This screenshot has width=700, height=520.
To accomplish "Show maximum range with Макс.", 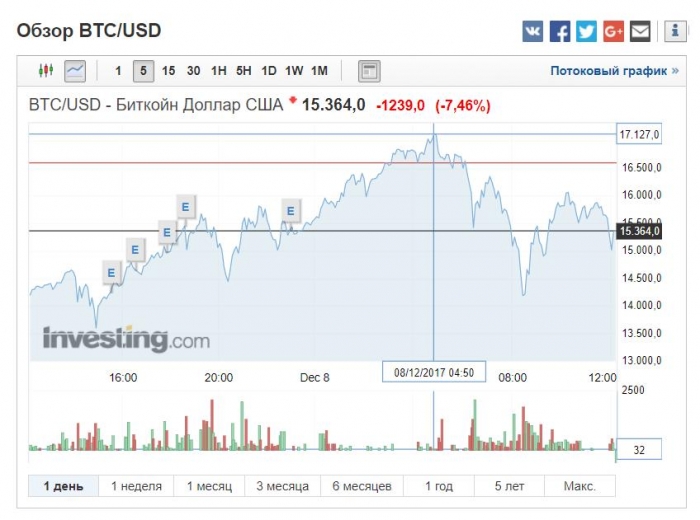I will (580, 486).
